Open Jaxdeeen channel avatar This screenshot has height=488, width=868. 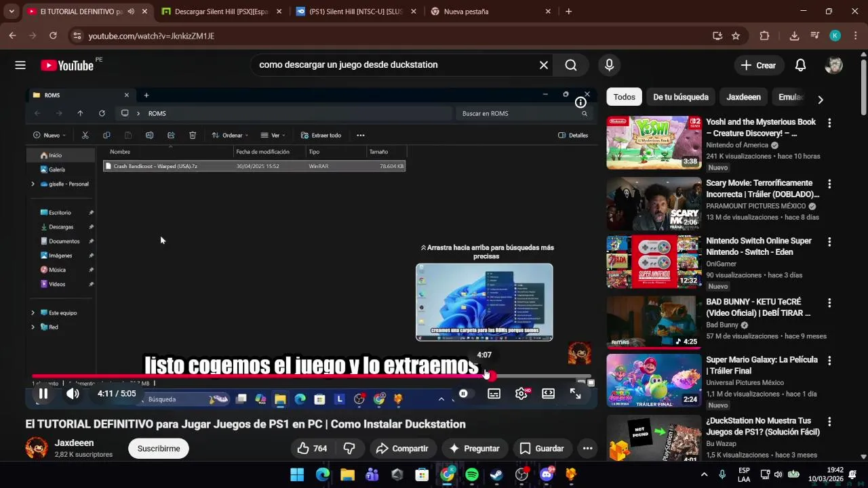(37, 448)
